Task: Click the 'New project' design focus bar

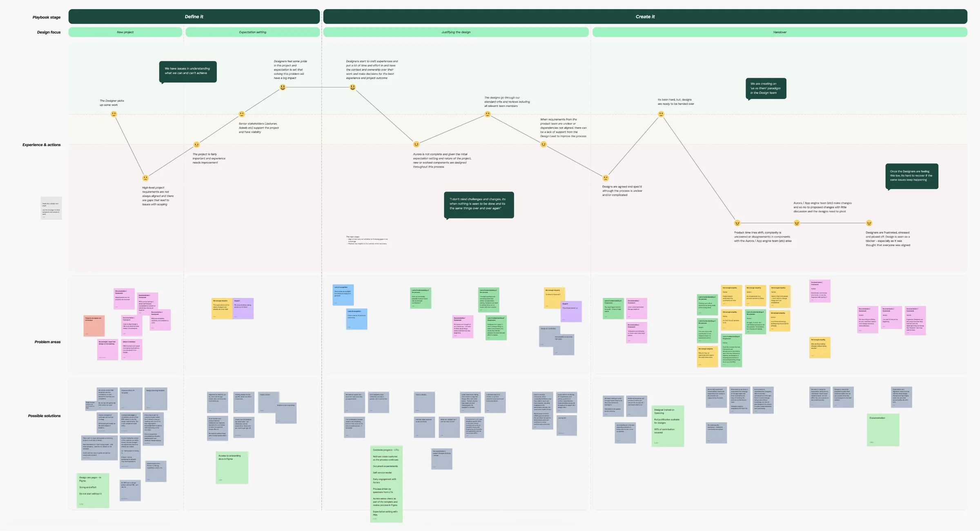Action: (x=125, y=32)
